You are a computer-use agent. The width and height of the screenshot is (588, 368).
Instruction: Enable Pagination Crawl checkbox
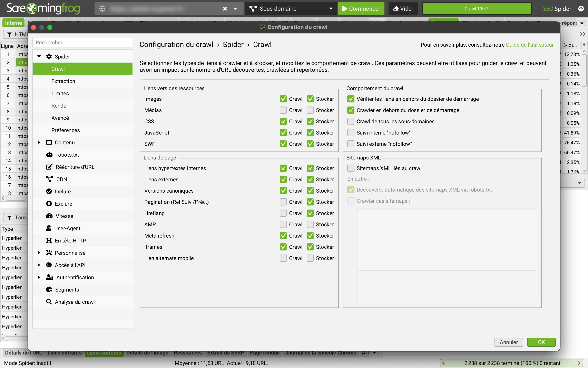click(x=283, y=202)
